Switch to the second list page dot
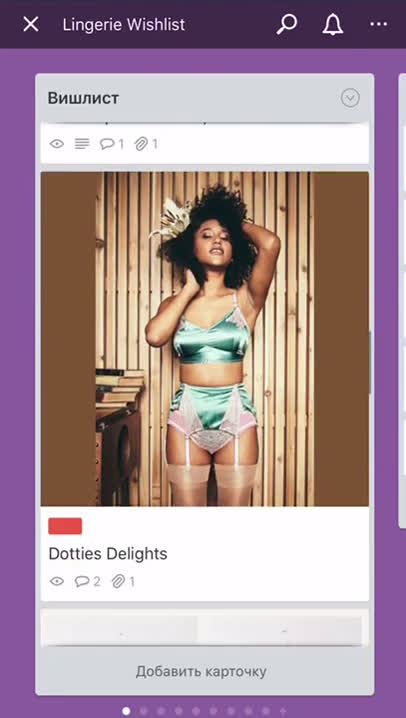This screenshot has height=718, width=406. point(144,711)
